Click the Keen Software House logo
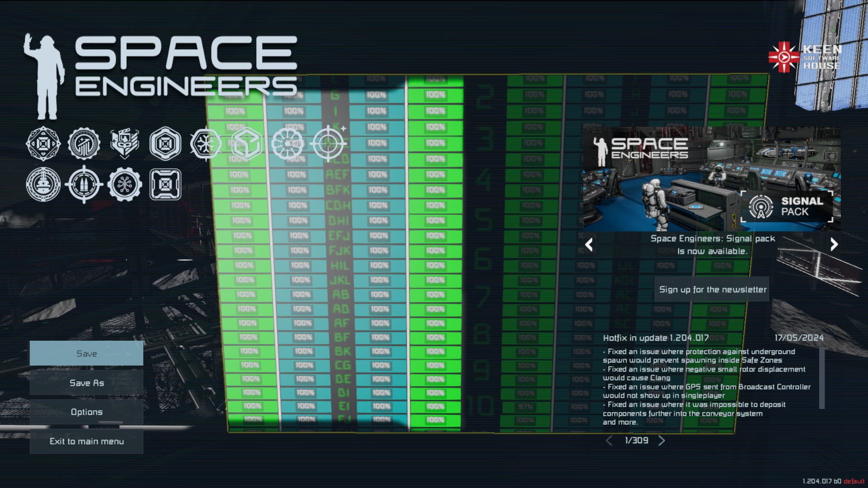The width and height of the screenshot is (868, 488). point(805,57)
